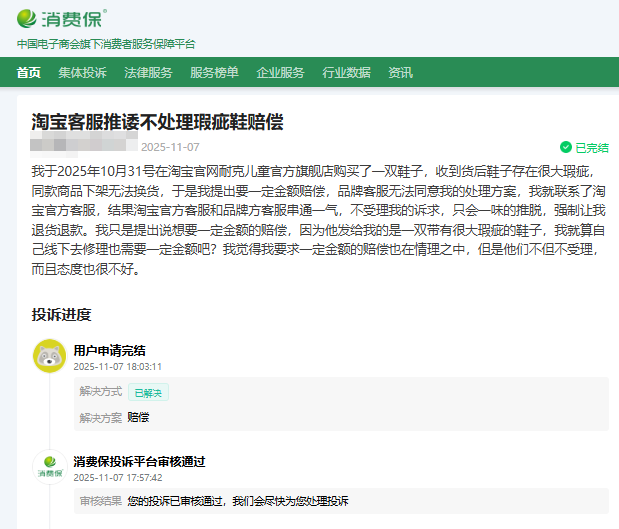Click the raccoon user avatar in progress timeline
The image size is (619, 529).
50,356
